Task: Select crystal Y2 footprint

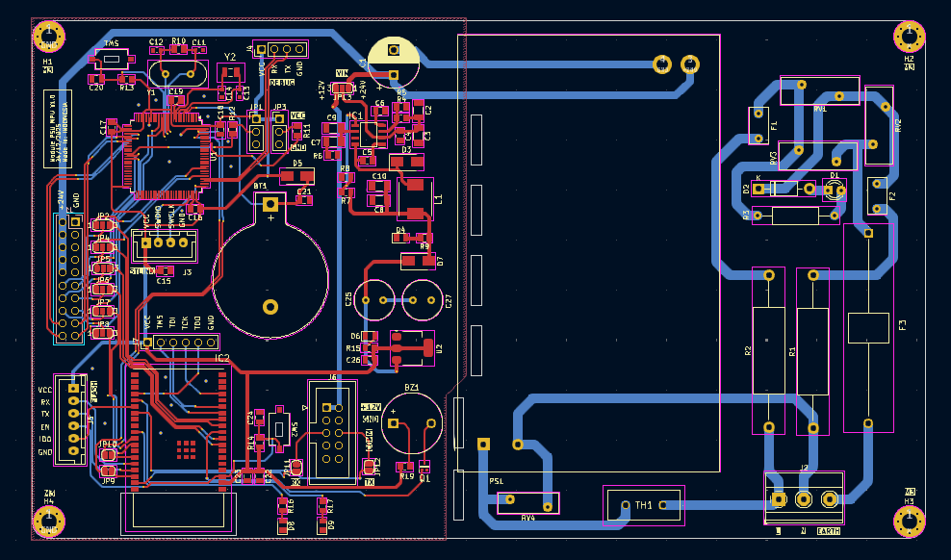Action: [231, 75]
